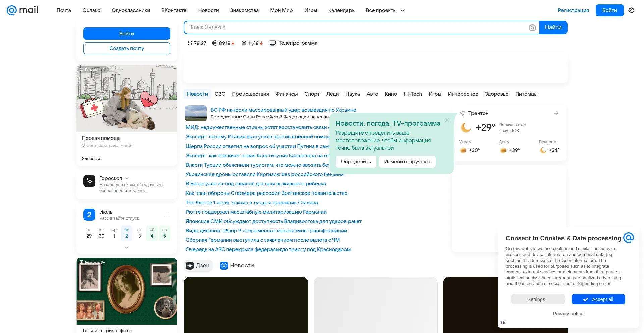Switch to the Спорт news tab
The height and width of the screenshot is (333, 644).
[312, 94]
